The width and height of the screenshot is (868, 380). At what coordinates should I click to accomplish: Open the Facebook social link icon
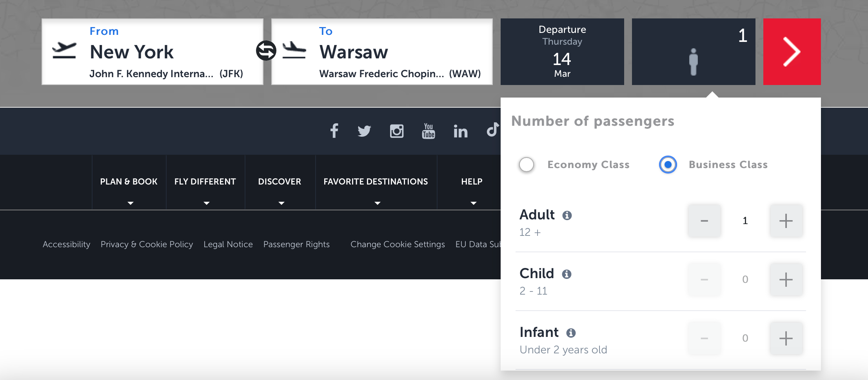[x=334, y=131]
